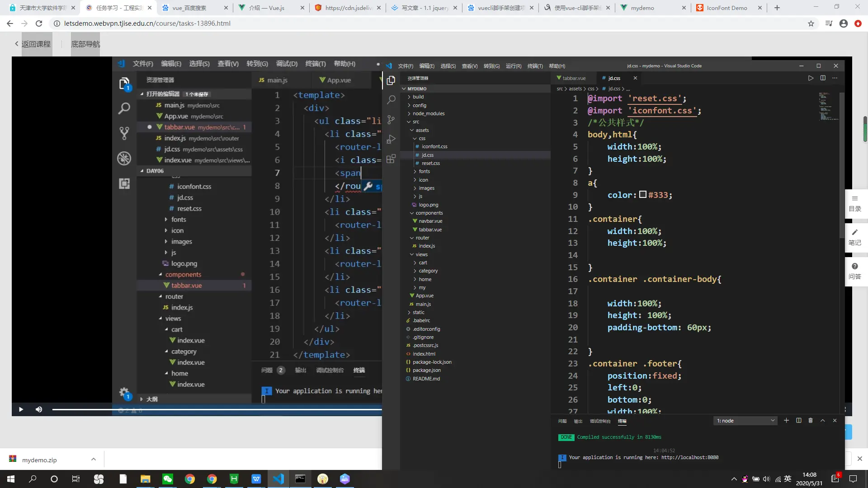This screenshot has width=868, height=488.
Task: Open Search icon in VS Code activity bar
Action: coord(391,100)
